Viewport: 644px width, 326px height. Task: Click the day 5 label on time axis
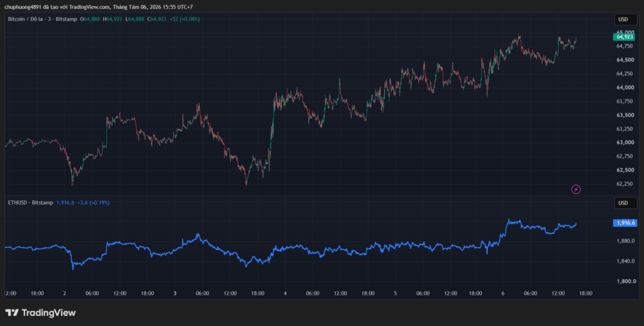click(395, 293)
